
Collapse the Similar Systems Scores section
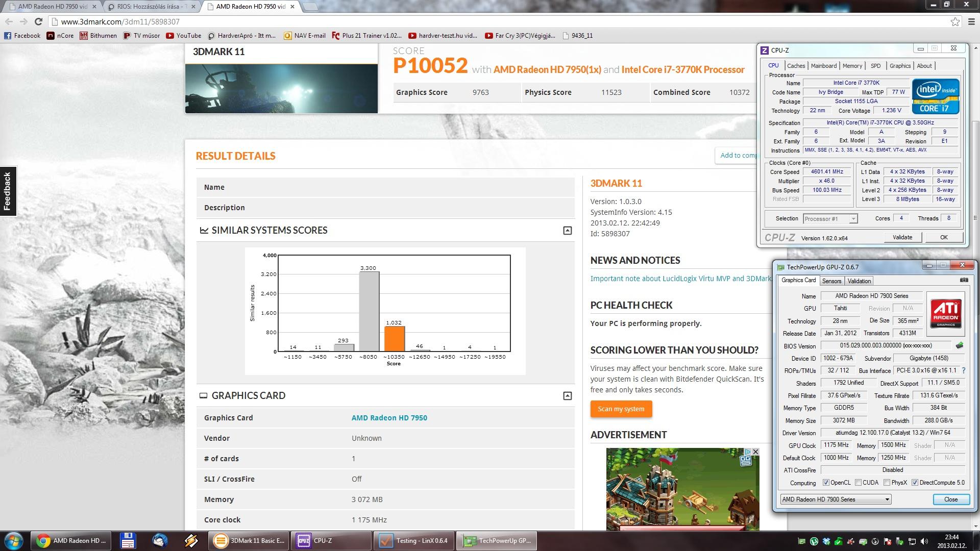(x=567, y=231)
